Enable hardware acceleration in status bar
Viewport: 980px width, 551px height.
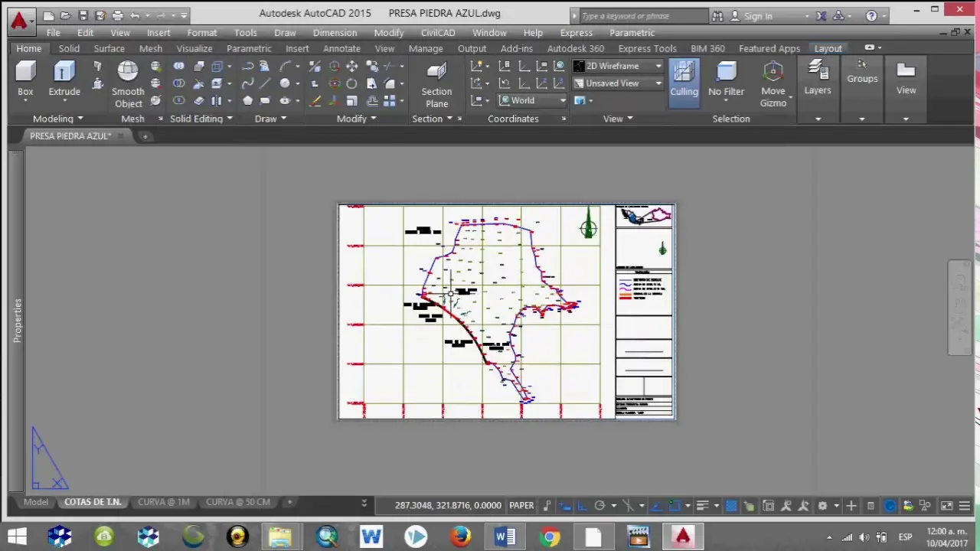pos(889,505)
